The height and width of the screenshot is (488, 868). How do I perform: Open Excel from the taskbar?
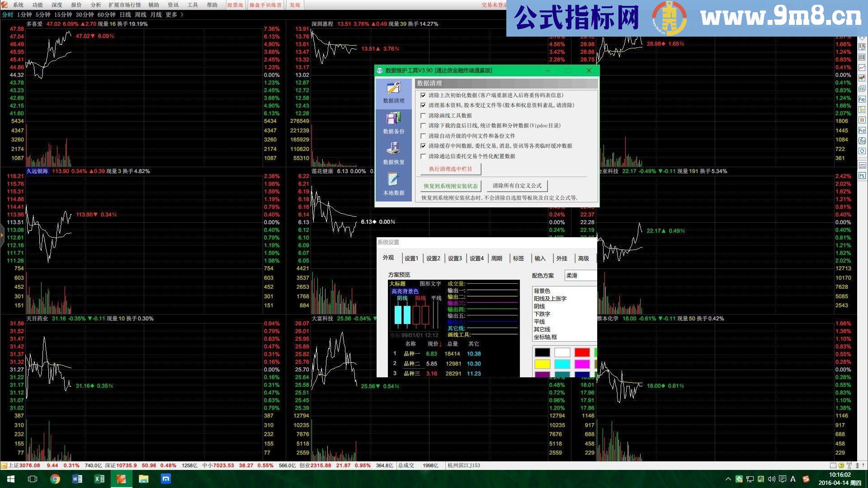point(99,479)
